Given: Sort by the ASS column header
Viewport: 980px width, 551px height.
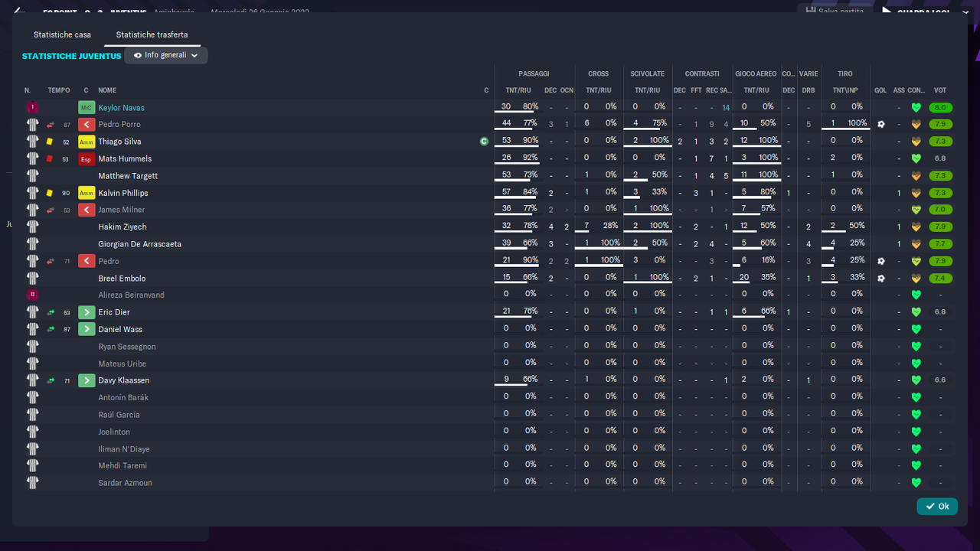Looking at the screenshot, I should pyautogui.click(x=899, y=90).
